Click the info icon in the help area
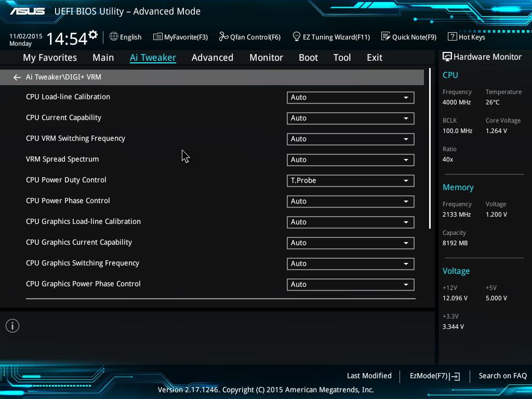Viewport: 532px width, 399px height. click(x=12, y=326)
